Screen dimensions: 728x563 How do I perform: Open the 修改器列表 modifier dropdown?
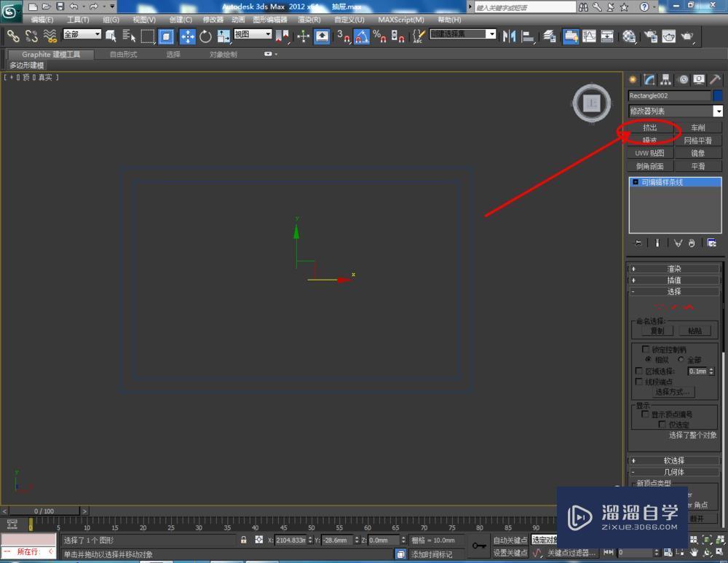click(x=719, y=111)
